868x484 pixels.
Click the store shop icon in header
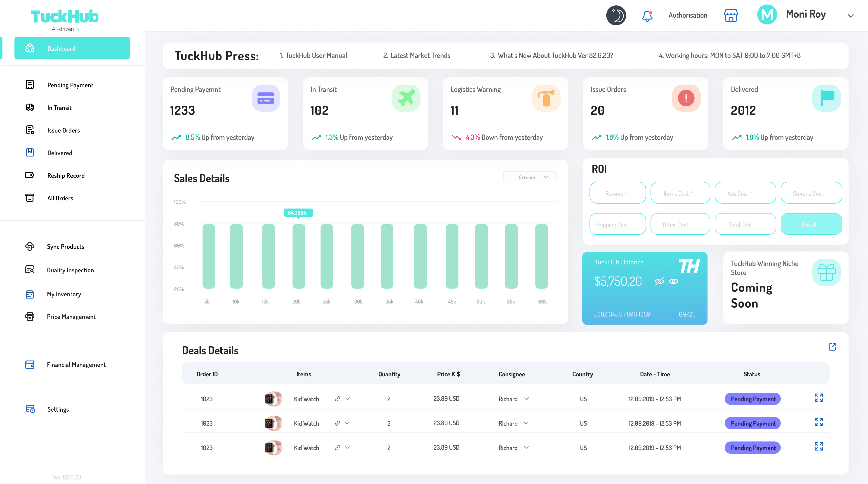click(731, 16)
